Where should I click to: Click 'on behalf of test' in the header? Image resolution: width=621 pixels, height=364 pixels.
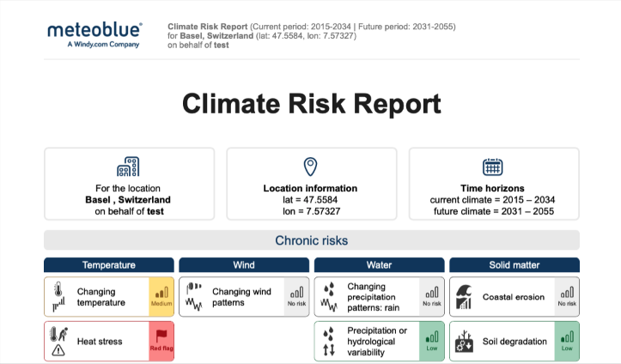point(198,45)
